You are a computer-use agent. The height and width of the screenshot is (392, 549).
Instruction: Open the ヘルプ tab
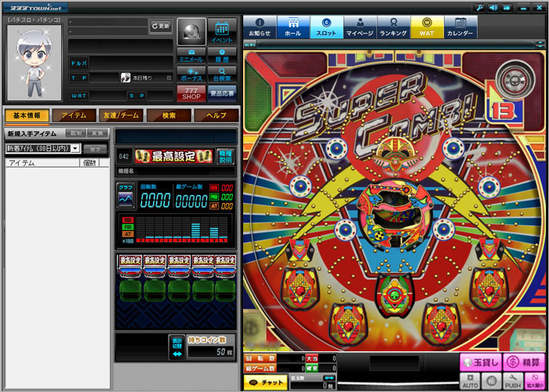tap(215, 115)
